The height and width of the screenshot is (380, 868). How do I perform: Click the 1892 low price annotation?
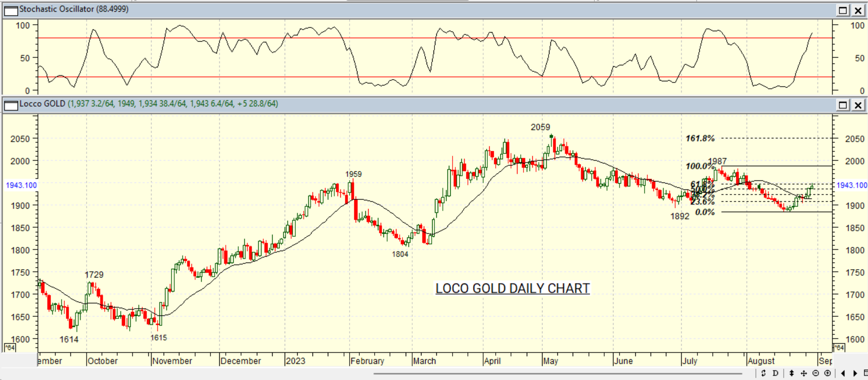(x=680, y=216)
